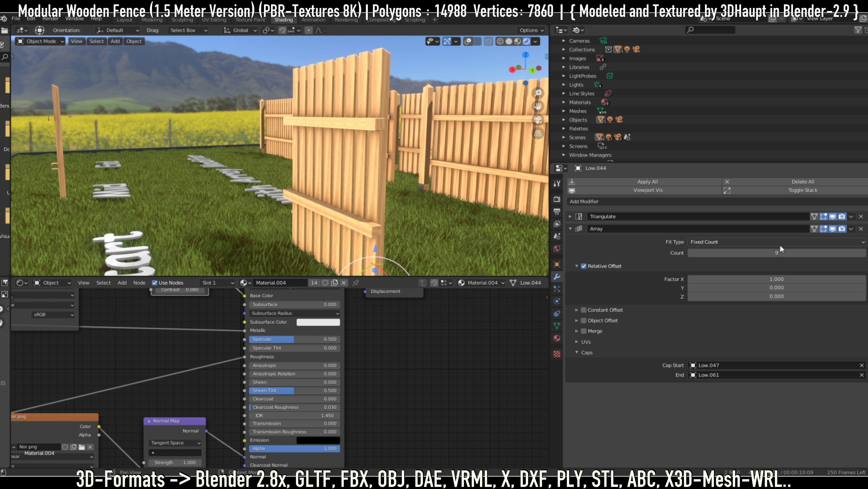
Task: Enable the Constant Offset checkbox
Action: pyautogui.click(x=583, y=310)
